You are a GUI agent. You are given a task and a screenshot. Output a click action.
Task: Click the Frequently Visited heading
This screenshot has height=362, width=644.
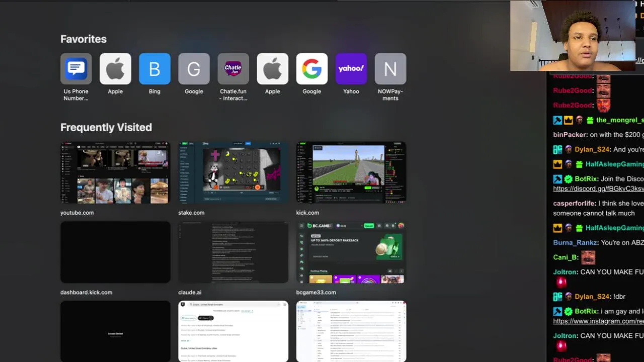pyautogui.click(x=106, y=127)
